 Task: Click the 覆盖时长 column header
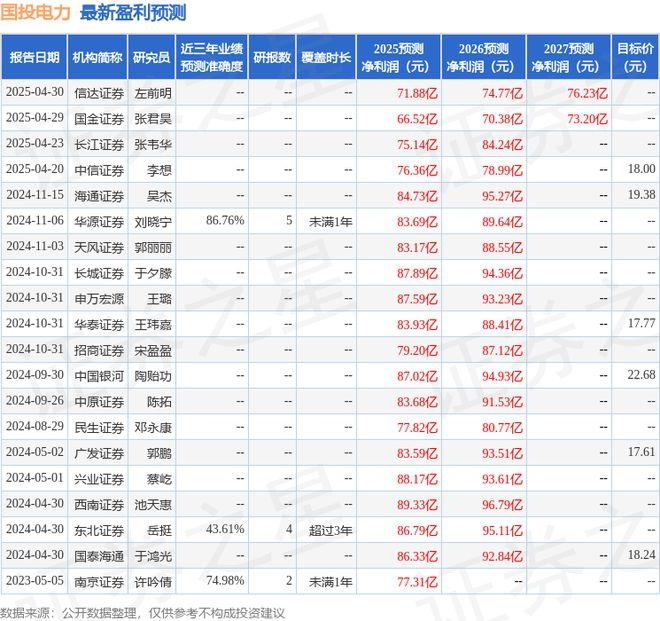pyautogui.click(x=326, y=57)
